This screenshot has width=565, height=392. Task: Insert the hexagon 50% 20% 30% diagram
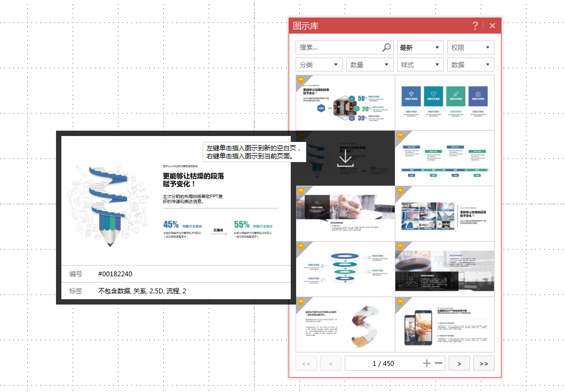(x=345, y=103)
